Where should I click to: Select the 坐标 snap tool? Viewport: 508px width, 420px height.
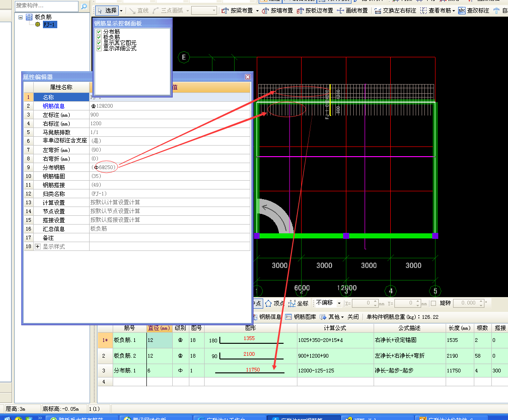(x=298, y=303)
